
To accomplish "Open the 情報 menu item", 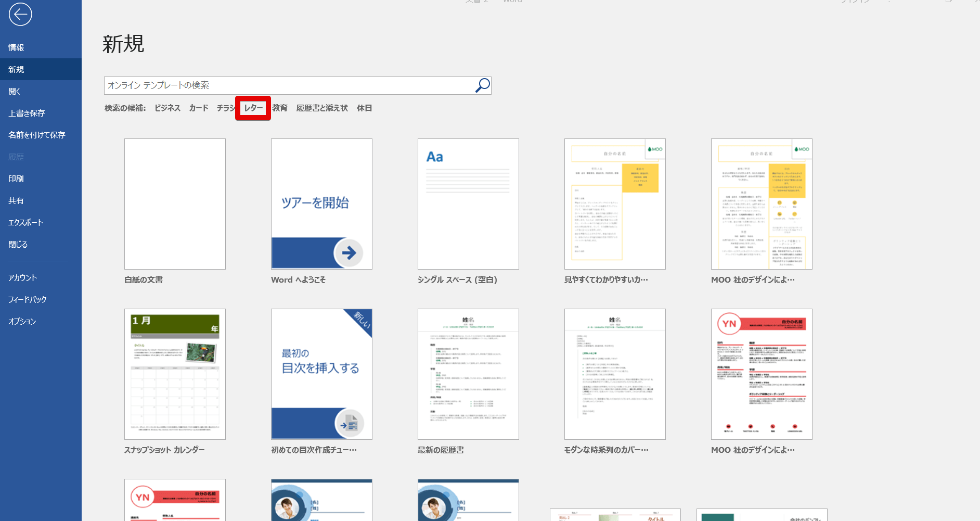I will pyautogui.click(x=16, y=48).
